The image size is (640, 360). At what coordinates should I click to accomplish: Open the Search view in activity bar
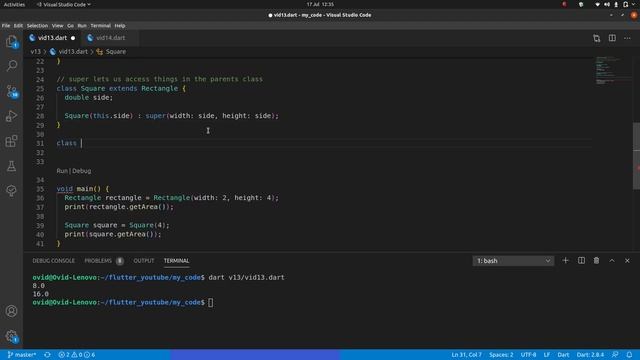pyautogui.click(x=11, y=66)
